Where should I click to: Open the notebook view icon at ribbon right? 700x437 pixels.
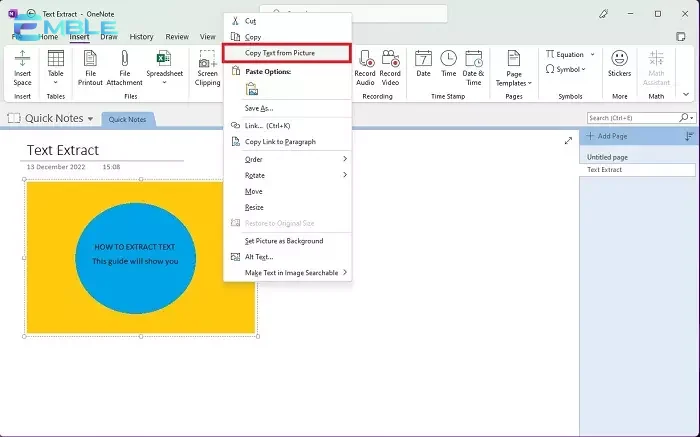[x=680, y=37]
